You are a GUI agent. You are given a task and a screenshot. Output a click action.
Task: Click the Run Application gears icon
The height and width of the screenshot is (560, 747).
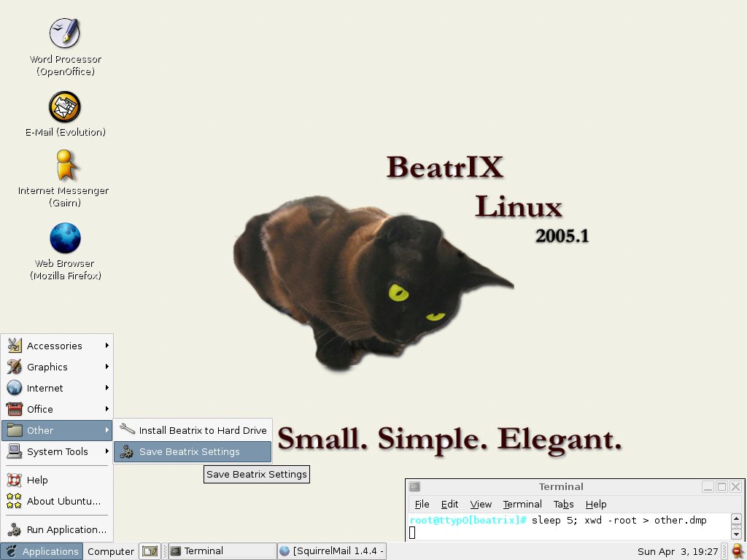pyautogui.click(x=15, y=529)
